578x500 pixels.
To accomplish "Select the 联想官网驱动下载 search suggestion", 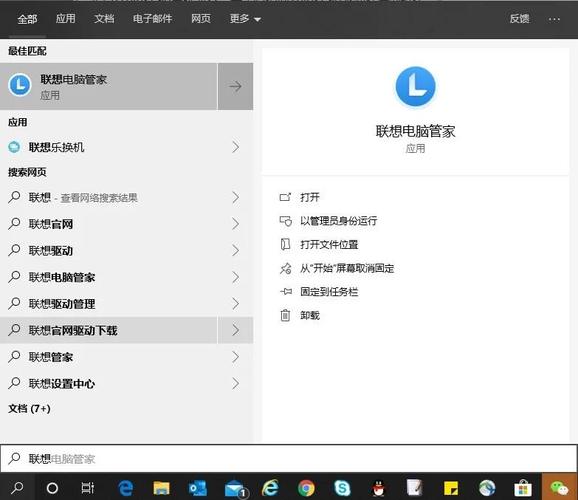I will tap(108, 330).
